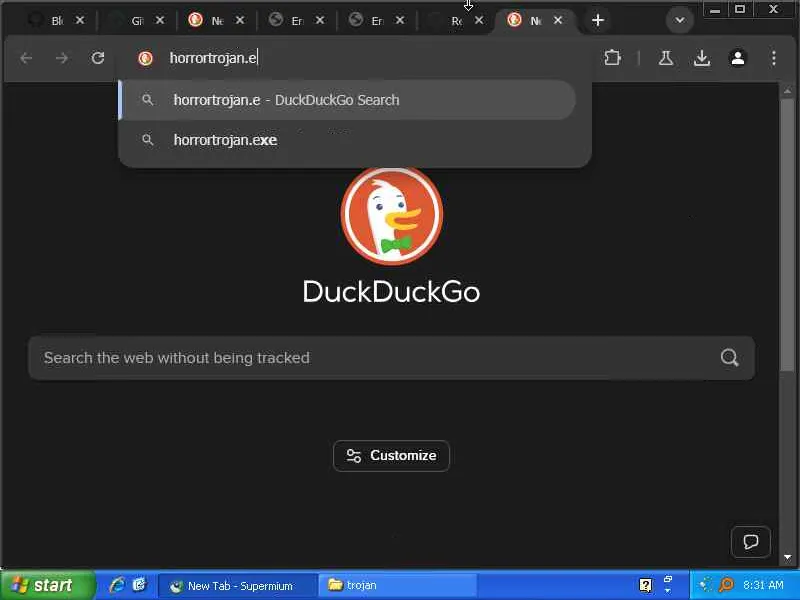Close the 'Bl' tab
This screenshot has width=800, height=600.
(x=80, y=20)
